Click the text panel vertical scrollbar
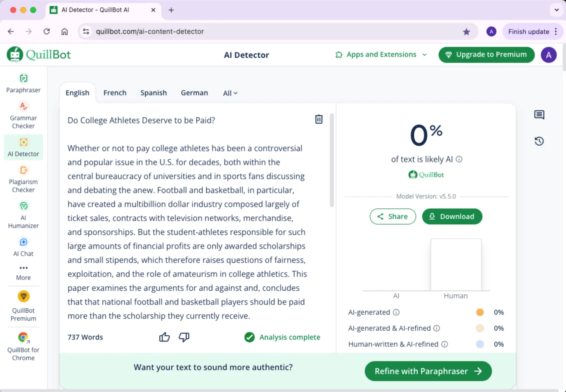Screen dimensions: 566x392 click(332, 160)
